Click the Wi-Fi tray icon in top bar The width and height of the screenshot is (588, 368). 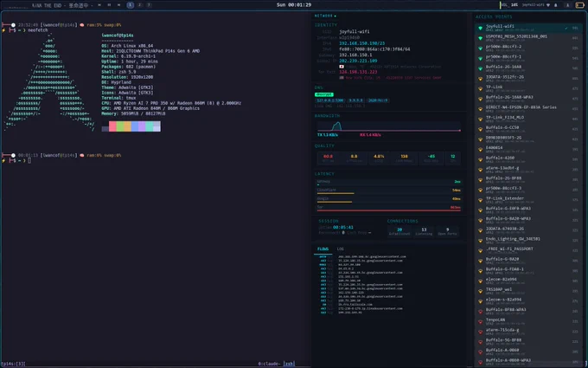point(548,5)
